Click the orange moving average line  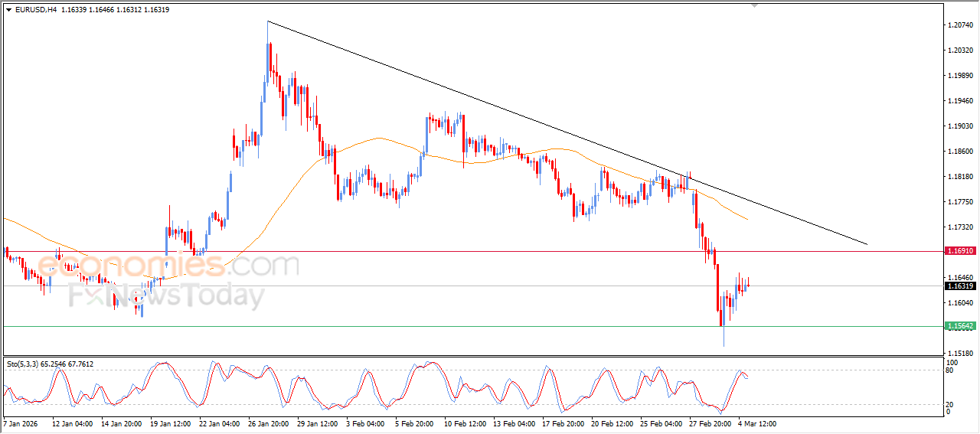[x=375, y=139]
